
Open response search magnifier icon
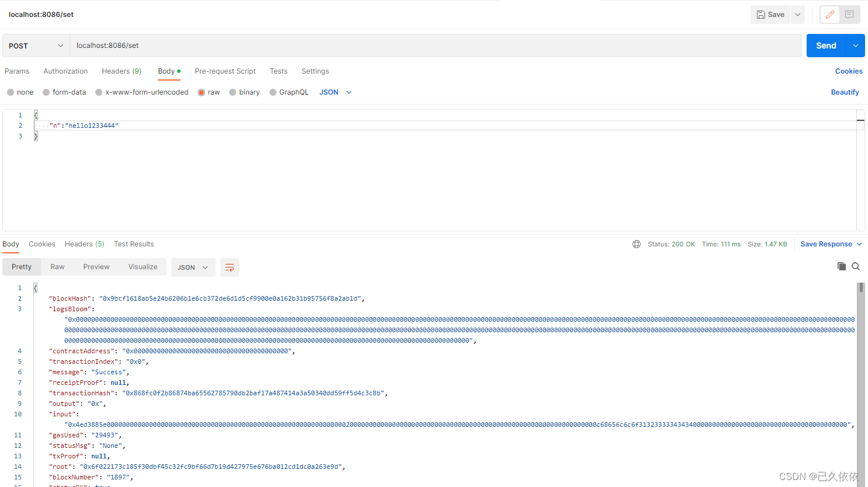(856, 266)
